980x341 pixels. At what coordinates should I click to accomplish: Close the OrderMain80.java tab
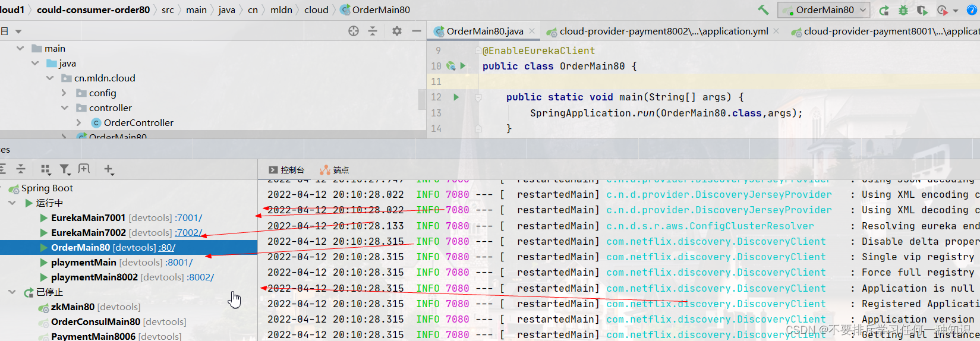[x=532, y=31]
